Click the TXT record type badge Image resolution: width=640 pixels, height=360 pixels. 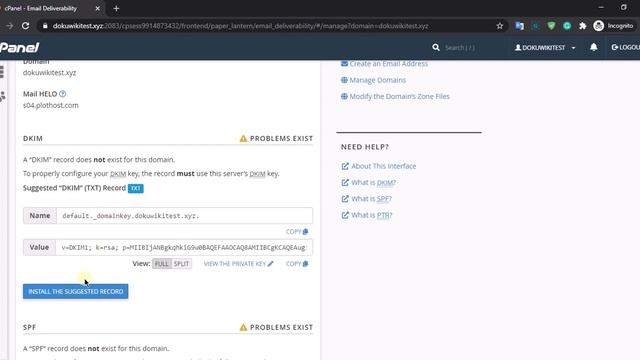coord(136,188)
